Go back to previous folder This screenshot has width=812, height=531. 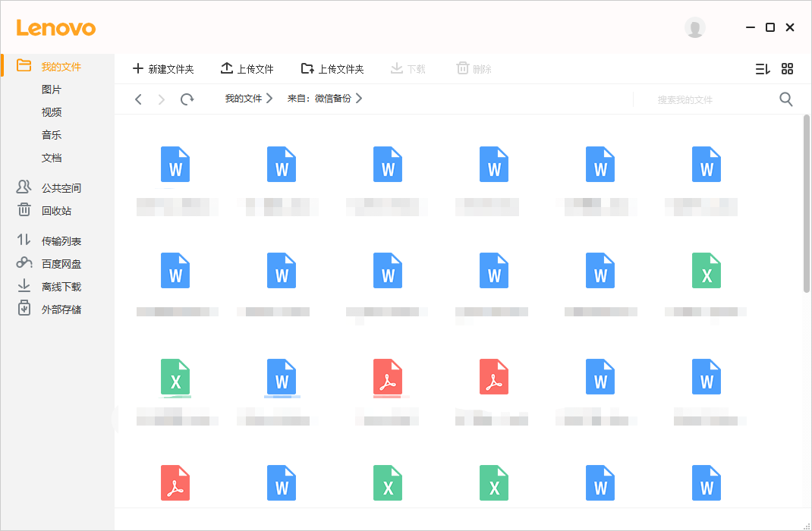[138, 99]
